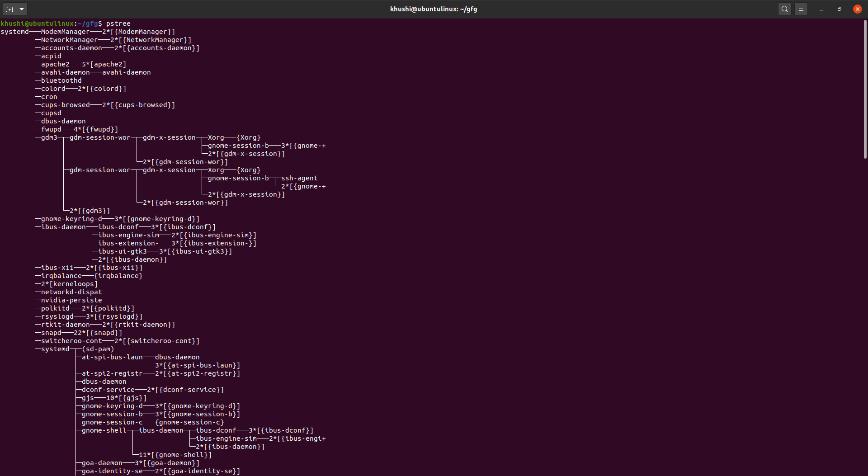
Task: Click the window title khushi@ubuntulinux: ~/gfg
Action: click(x=433, y=9)
